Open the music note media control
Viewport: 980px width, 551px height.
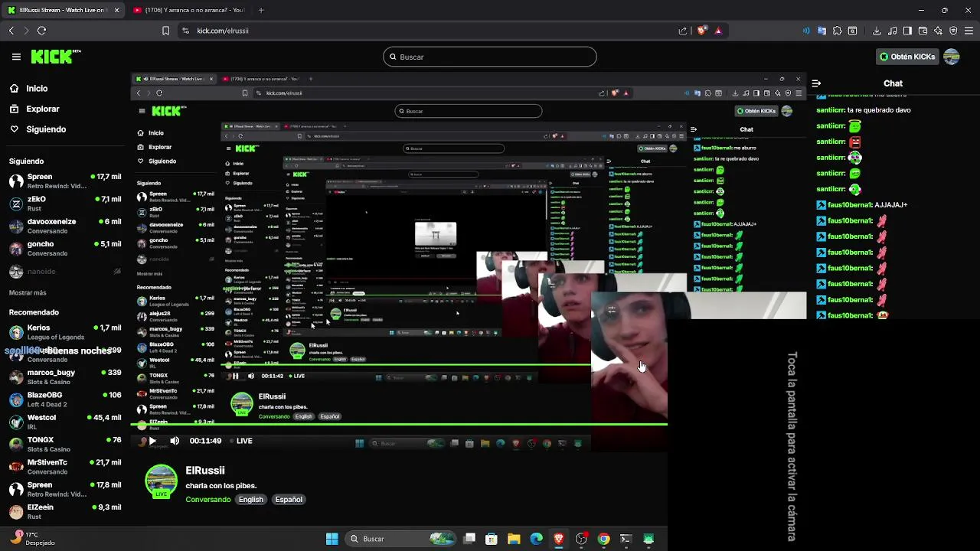(x=892, y=31)
